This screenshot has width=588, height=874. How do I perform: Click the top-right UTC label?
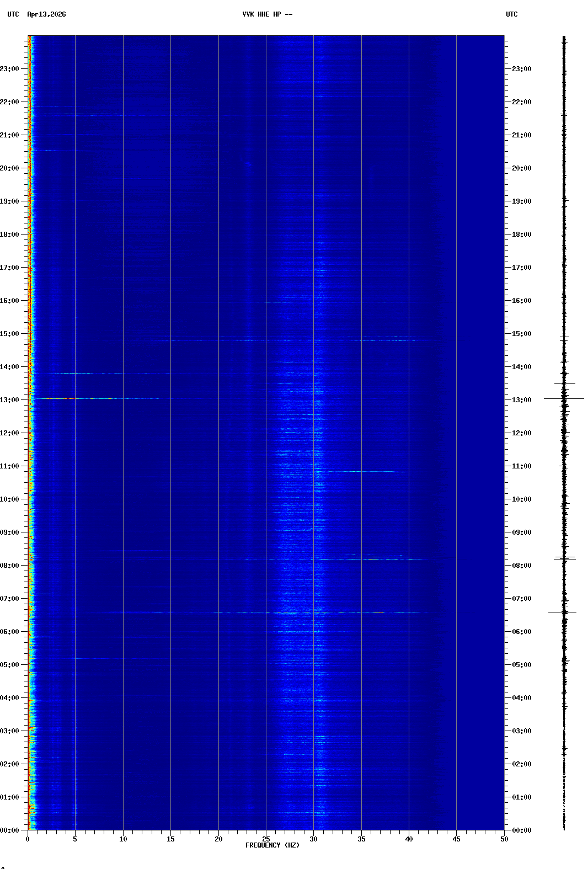(511, 14)
